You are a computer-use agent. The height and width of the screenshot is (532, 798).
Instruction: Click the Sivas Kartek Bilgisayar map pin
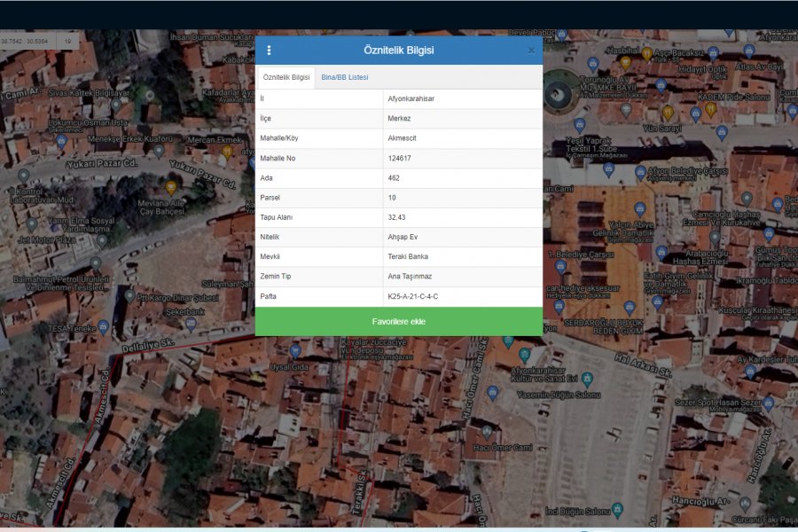coord(116,105)
